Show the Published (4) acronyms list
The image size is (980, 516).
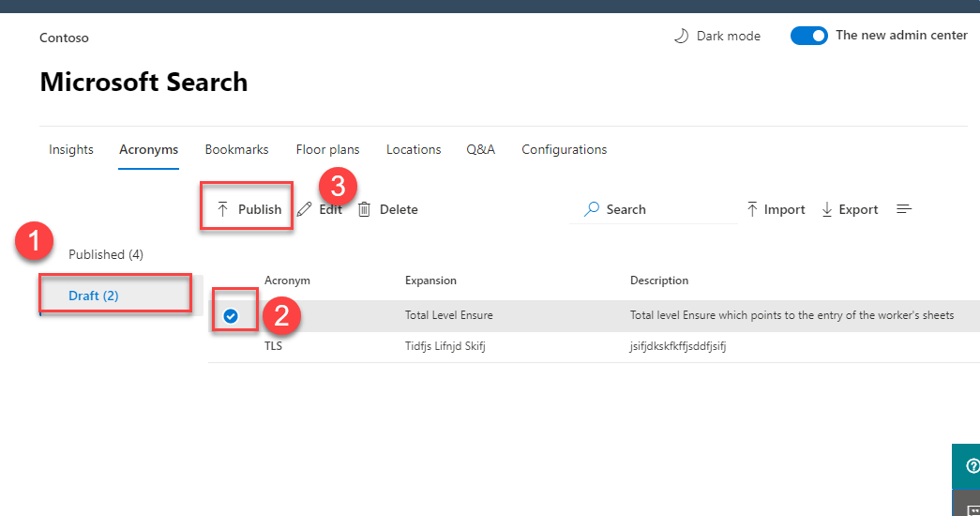pos(106,254)
